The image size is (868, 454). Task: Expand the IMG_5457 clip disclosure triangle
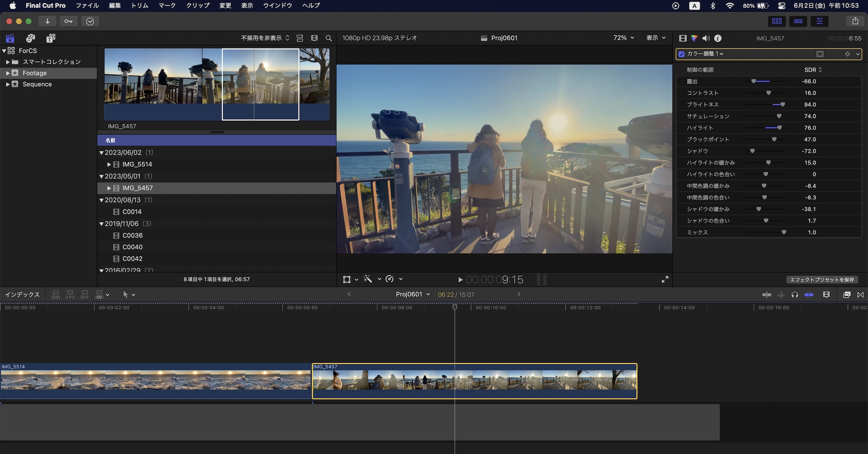[109, 188]
